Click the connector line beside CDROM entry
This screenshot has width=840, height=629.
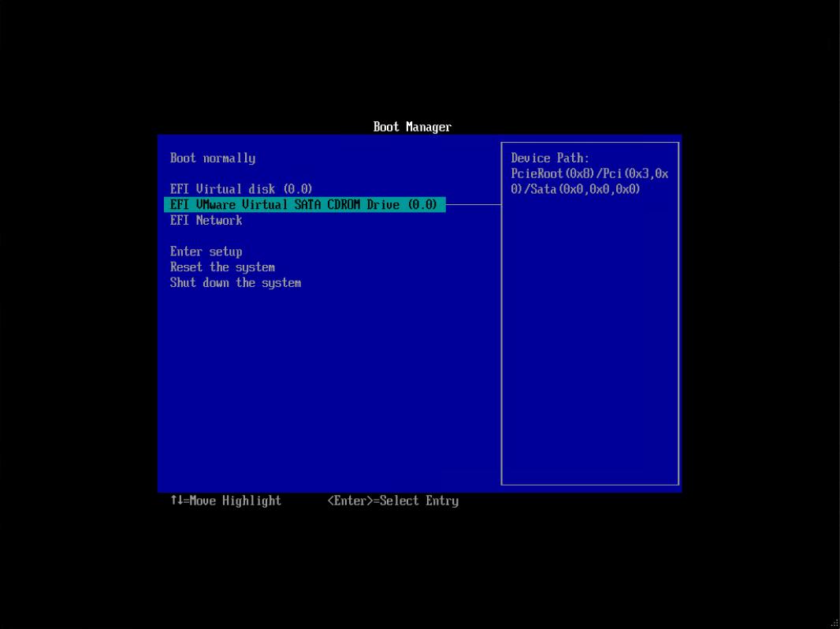coord(473,204)
